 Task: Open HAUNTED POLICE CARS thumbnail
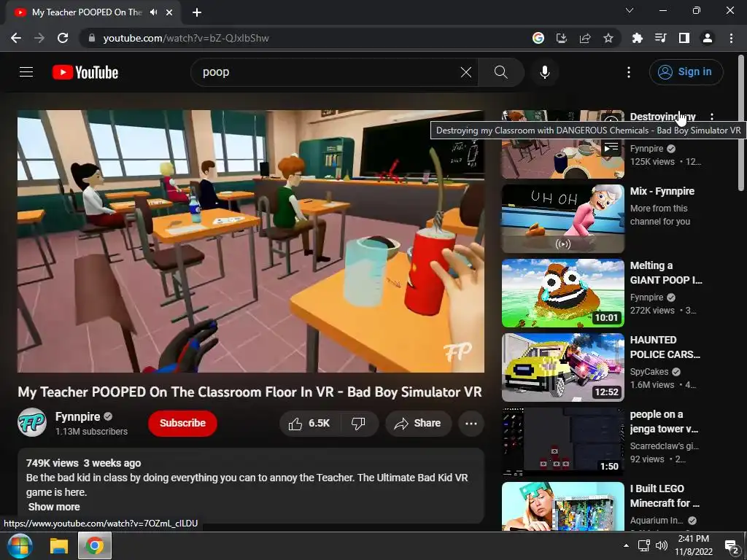[x=562, y=367]
